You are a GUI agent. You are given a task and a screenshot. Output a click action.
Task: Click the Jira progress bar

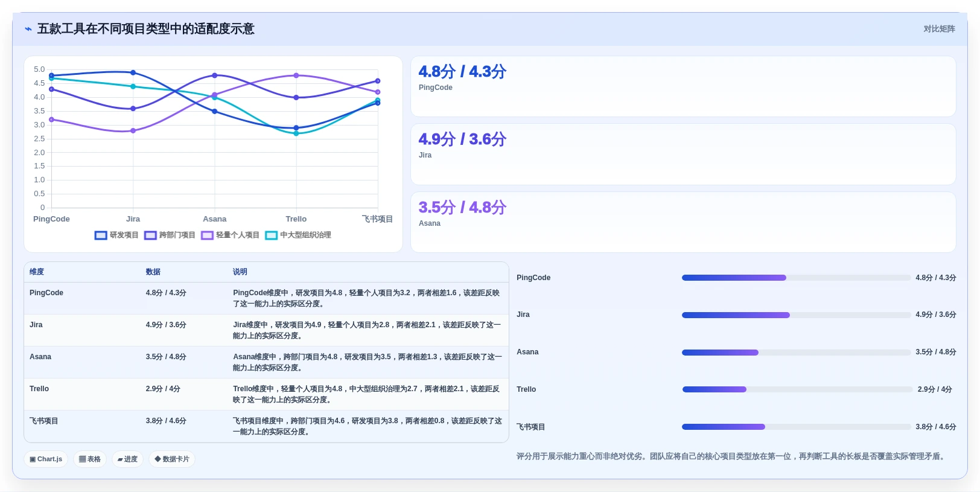click(796, 315)
